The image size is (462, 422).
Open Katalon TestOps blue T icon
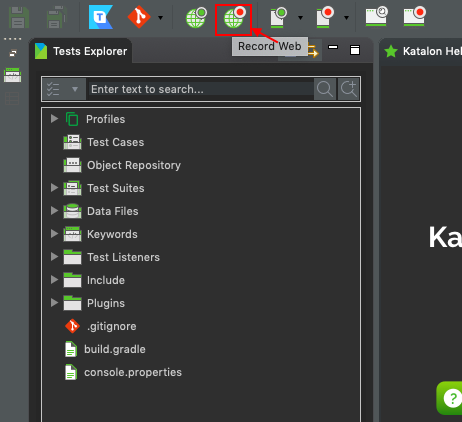coord(101,17)
